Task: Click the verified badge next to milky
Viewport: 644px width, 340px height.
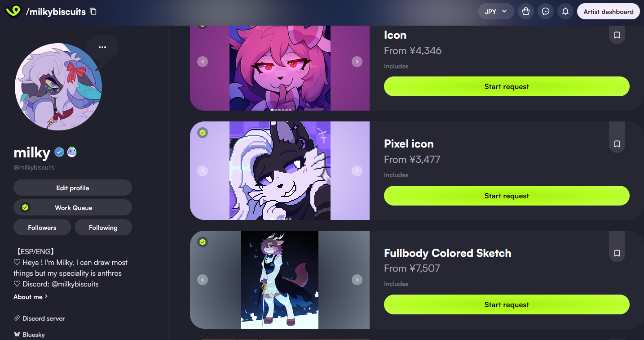Action: 59,152
